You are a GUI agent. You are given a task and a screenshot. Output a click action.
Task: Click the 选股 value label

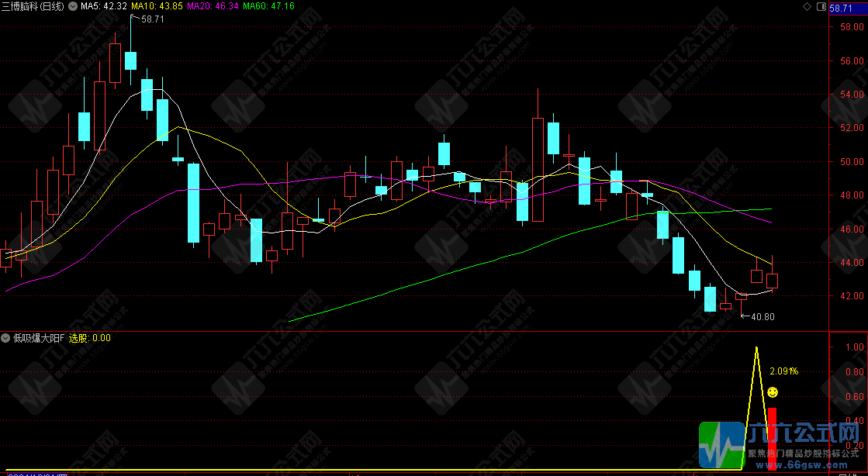point(90,338)
